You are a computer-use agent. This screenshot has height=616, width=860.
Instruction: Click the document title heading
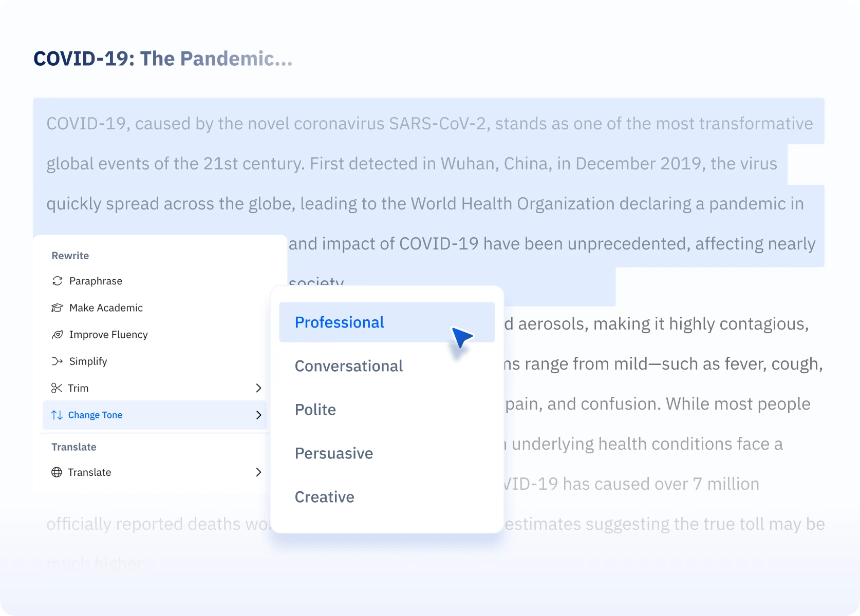(x=163, y=59)
